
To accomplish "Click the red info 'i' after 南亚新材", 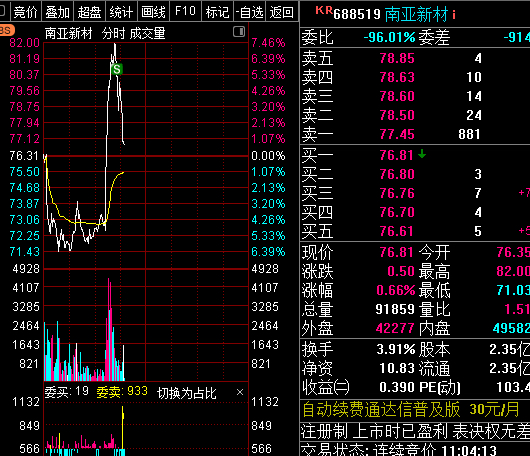I will (454, 15).
